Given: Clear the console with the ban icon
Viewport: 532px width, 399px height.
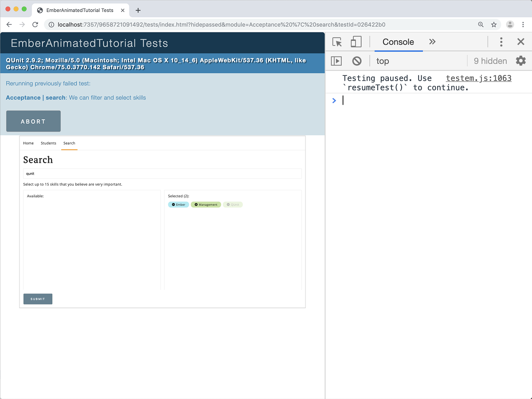Looking at the screenshot, I should coord(357,61).
